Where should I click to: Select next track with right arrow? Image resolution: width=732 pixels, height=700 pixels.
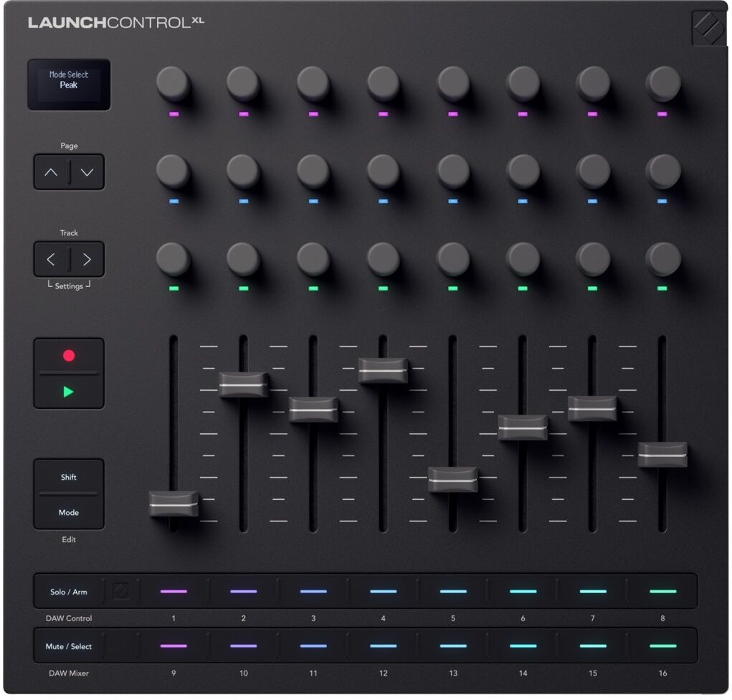tap(87, 259)
